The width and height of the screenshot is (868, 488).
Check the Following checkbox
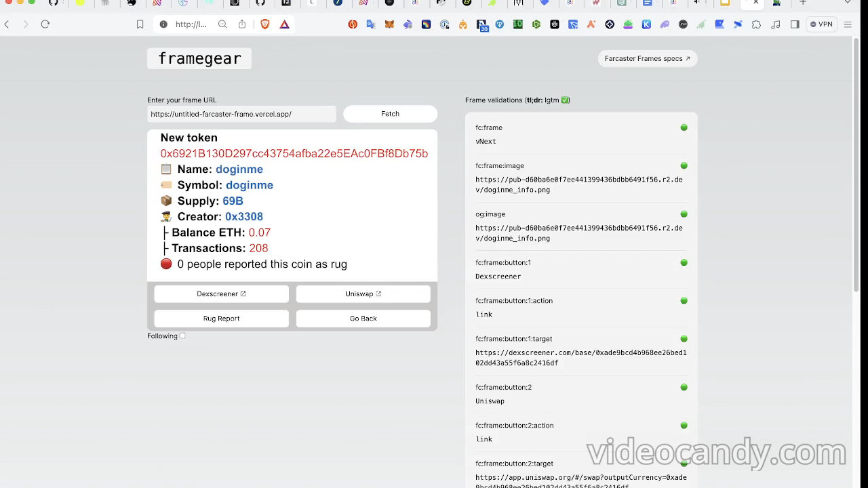pyautogui.click(x=182, y=336)
